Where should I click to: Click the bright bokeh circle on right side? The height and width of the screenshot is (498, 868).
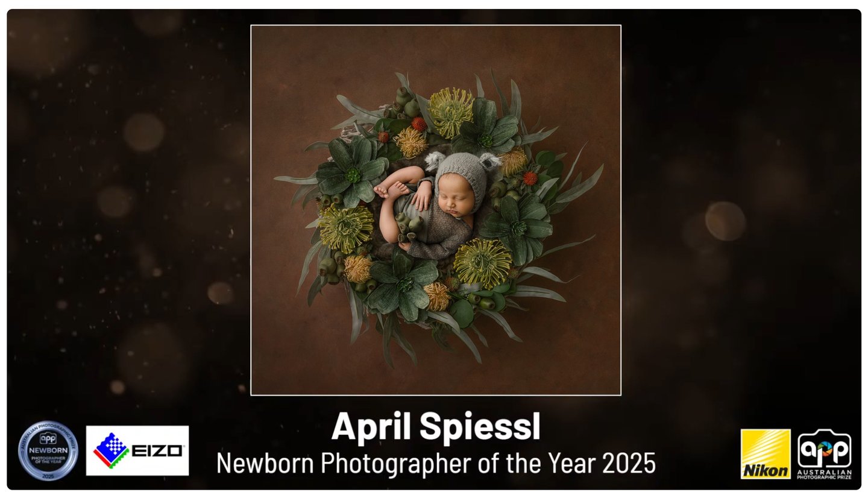[x=725, y=221]
